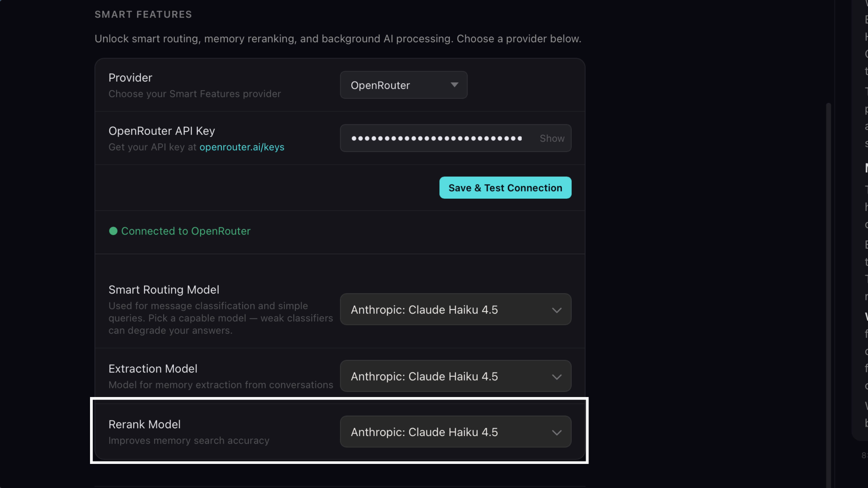Click the 'Unlock smart routing' intro sentence
The width and height of the screenshot is (868, 488).
[338, 39]
